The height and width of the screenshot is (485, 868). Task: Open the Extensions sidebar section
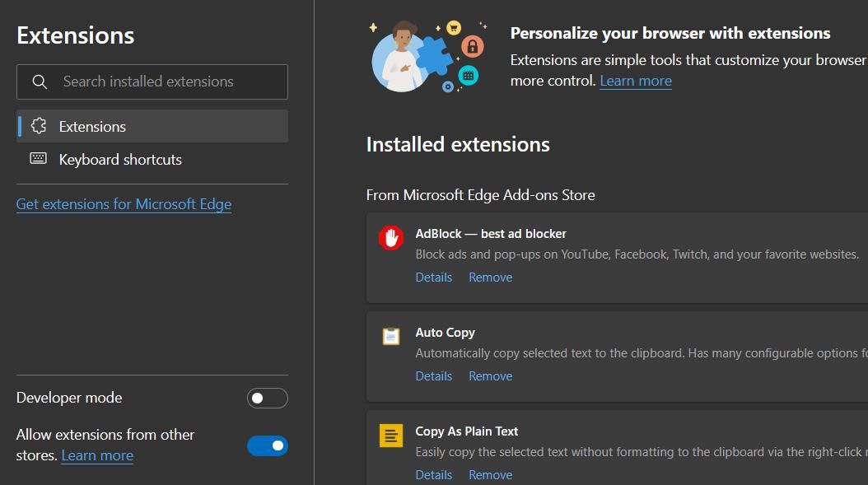pos(152,126)
